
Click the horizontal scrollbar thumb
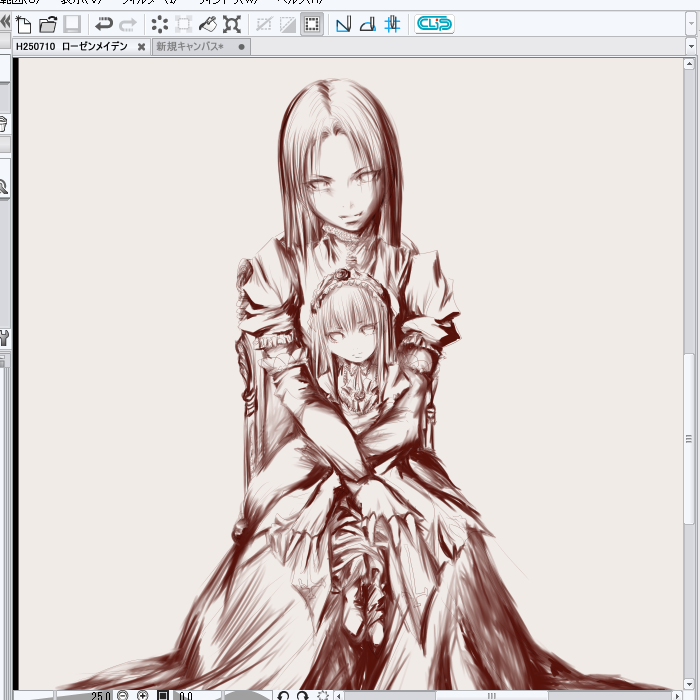(492, 696)
